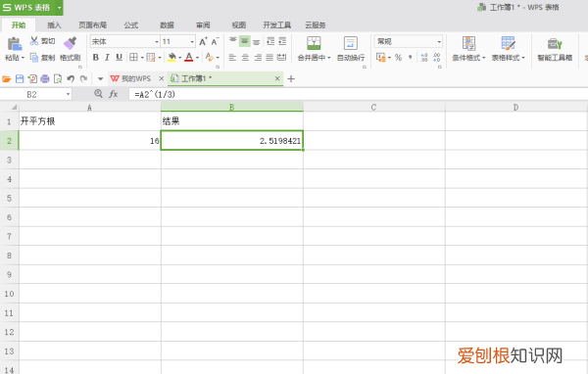Viewport: 588px width, 374px height.
Task: Click the Wrap Text (自动换行) icon
Action: (x=351, y=43)
